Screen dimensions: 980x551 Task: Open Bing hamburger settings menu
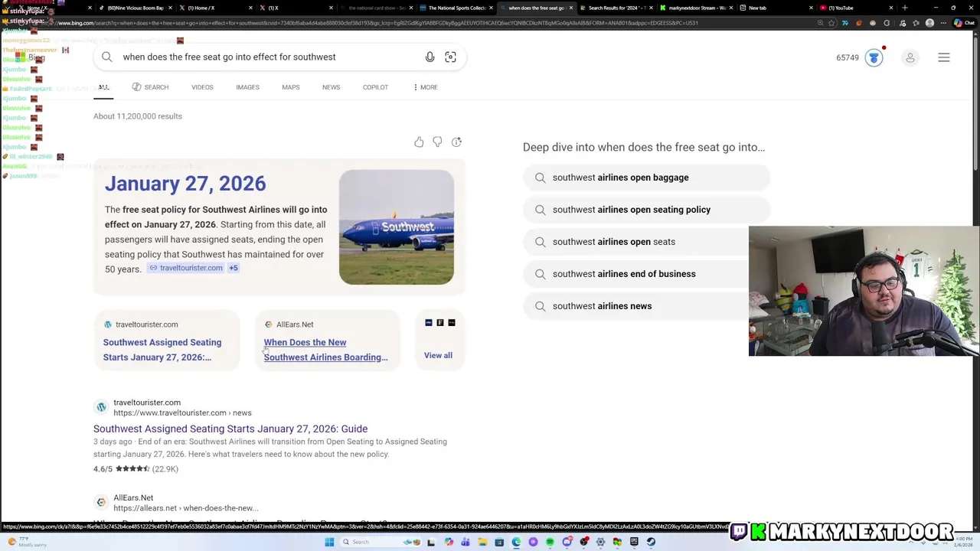(x=944, y=57)
